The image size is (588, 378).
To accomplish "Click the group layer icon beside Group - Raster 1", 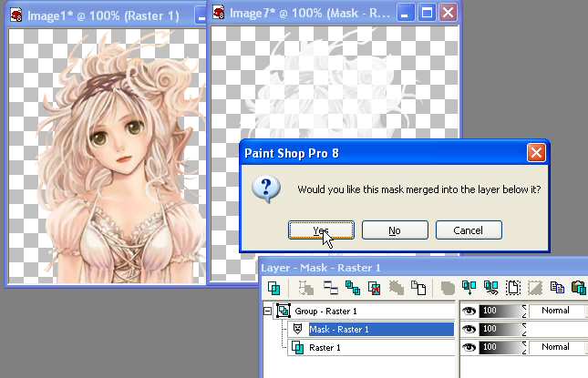I will tap(284, 311).
